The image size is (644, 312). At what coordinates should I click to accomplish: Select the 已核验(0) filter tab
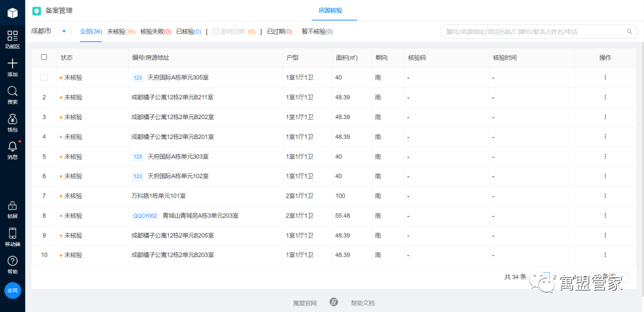tap(188, 31)
